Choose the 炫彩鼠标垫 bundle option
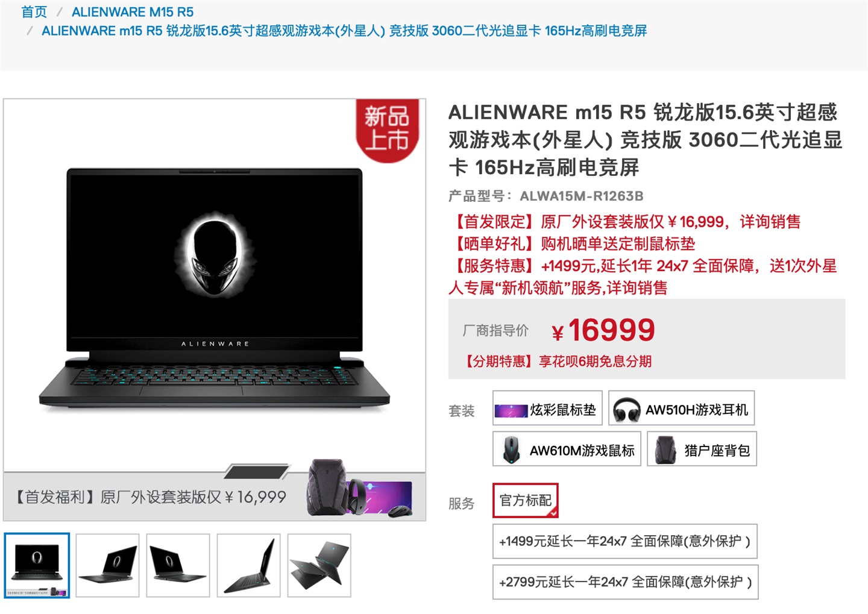The width and height of the screenshot is (868, 614). coord(546,410)
